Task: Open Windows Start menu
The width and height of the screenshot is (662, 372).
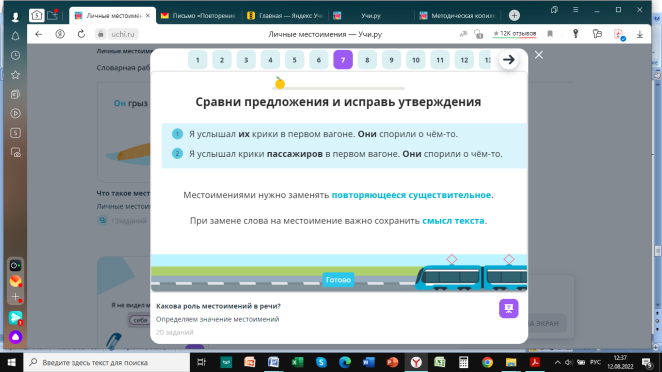Action: 11,362
